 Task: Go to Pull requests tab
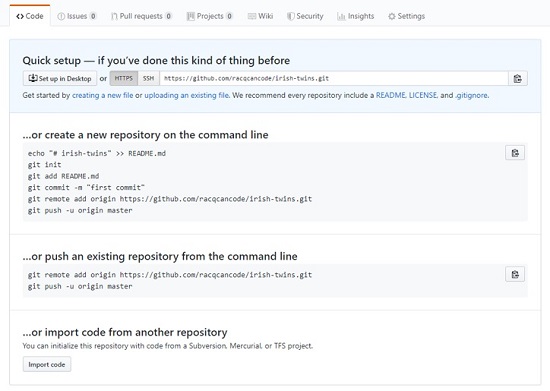point(141,16)
